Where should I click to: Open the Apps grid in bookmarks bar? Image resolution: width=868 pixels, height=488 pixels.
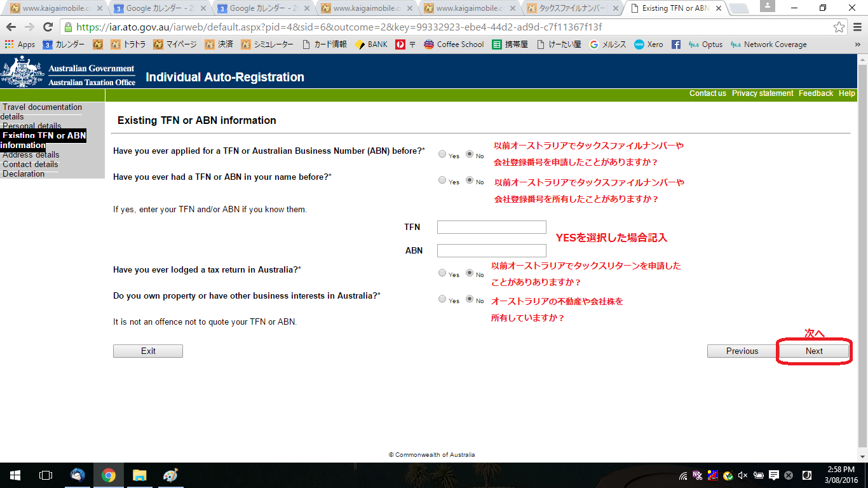click(20, 44)
